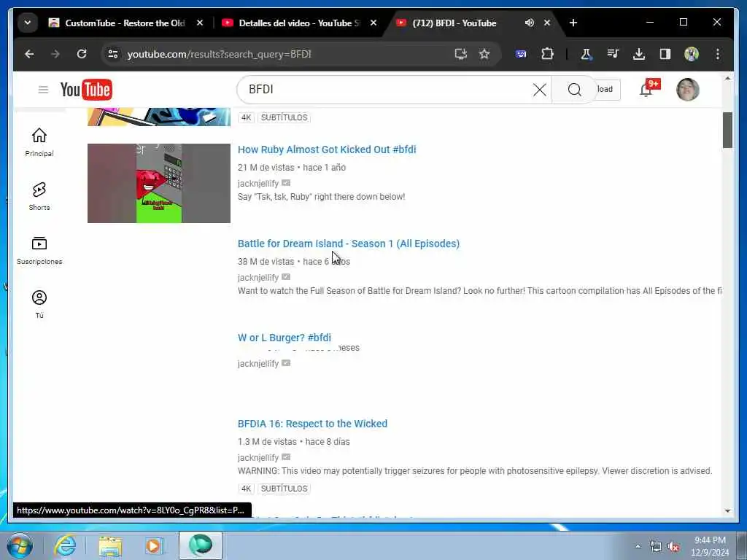
Task: Click the address bar URL
Action: (x=219, y=54)
